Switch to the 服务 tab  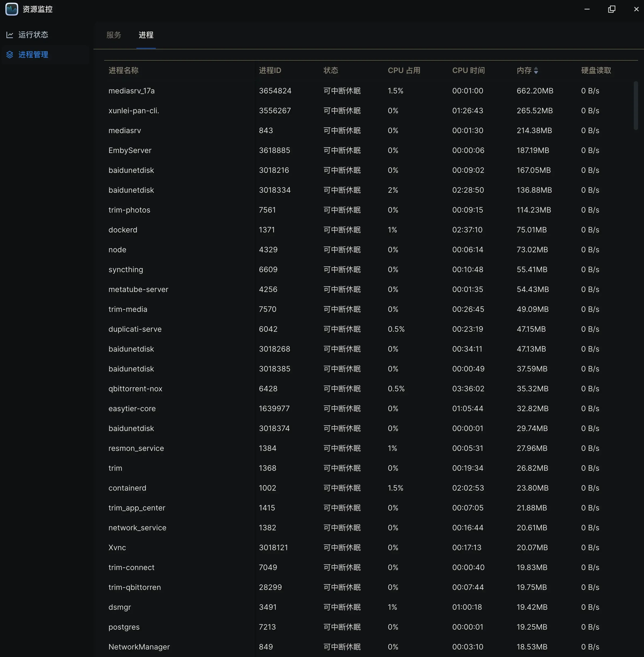pos(114,35)
